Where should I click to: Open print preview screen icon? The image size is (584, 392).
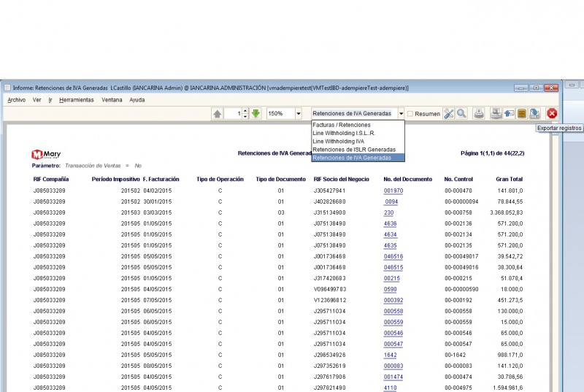point(496,114)
